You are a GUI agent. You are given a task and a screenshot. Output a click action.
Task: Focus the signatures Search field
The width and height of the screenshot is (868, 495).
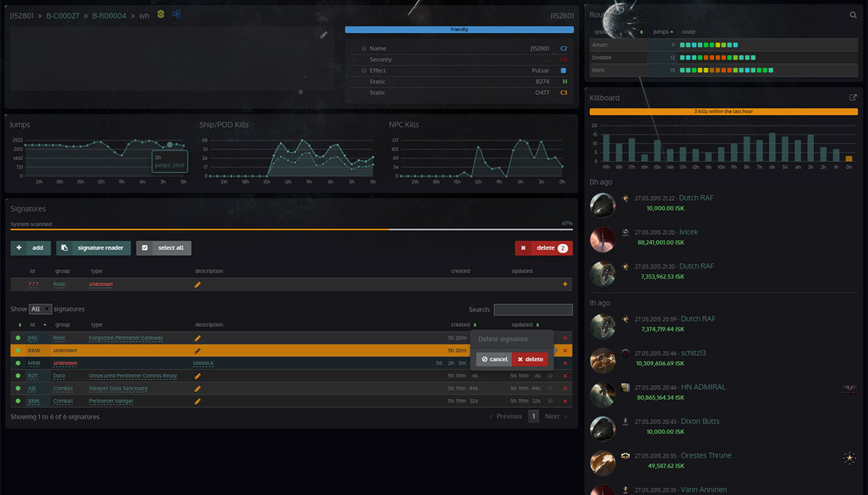(x=533, y=309)
